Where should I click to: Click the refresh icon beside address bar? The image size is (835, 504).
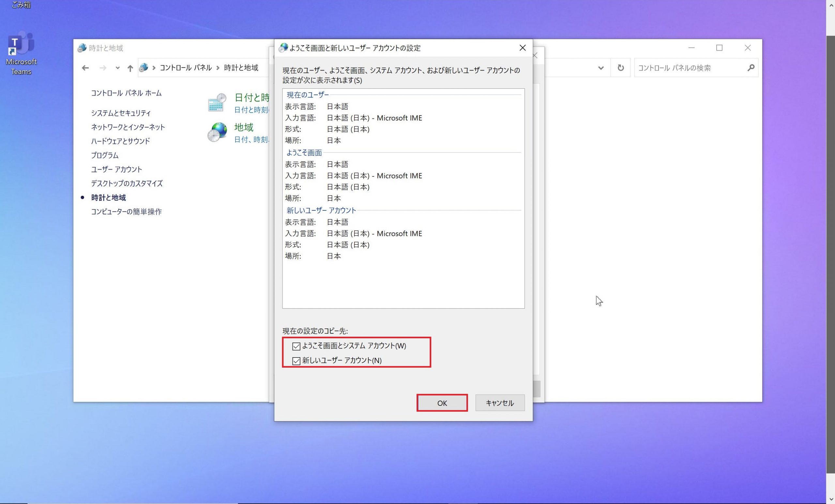pos(620,68)
